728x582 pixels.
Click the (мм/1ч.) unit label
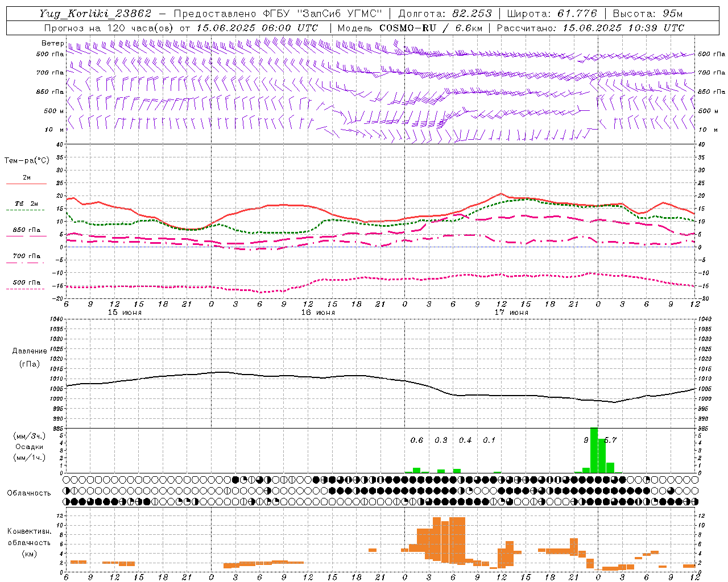tap(29, 458)
